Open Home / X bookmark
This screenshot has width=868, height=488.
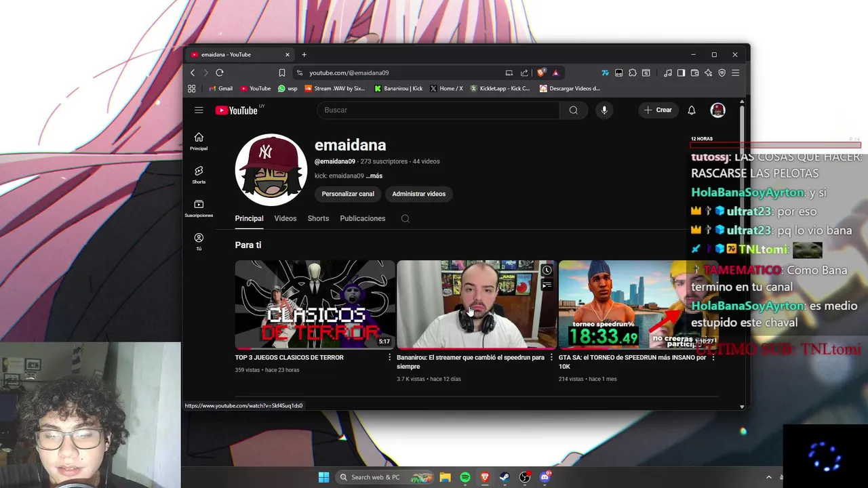(x=446, y=88)
